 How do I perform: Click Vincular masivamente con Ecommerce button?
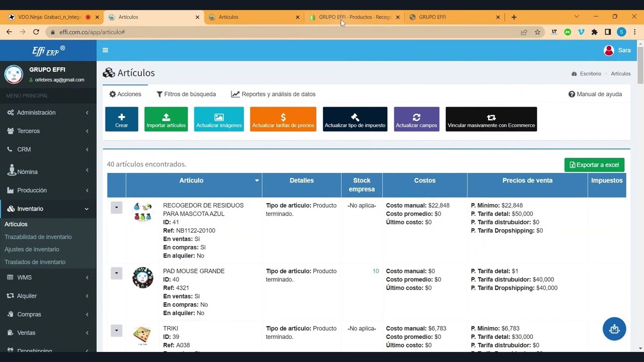(491, 119)
